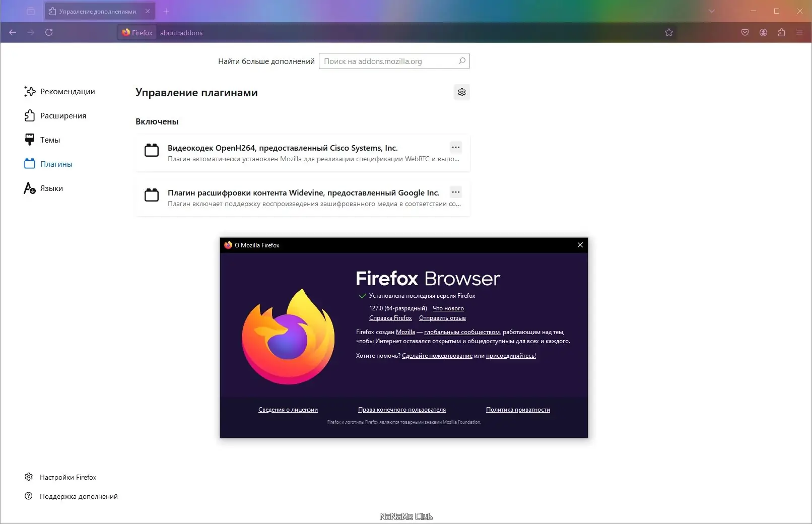Click the 127.0 (64-разрядный) version text
This screenshot has height=524, width=812.
[x=398, y=308]
